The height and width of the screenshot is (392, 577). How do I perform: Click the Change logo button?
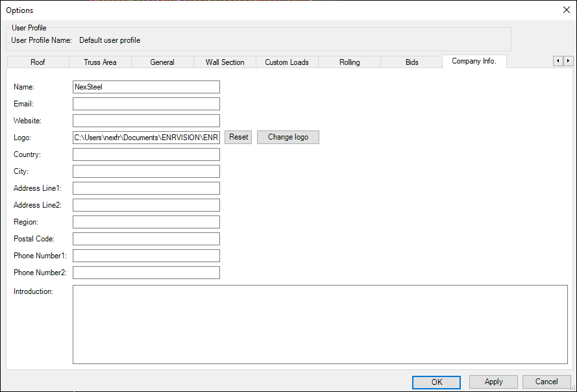click(x=288, y=137)
